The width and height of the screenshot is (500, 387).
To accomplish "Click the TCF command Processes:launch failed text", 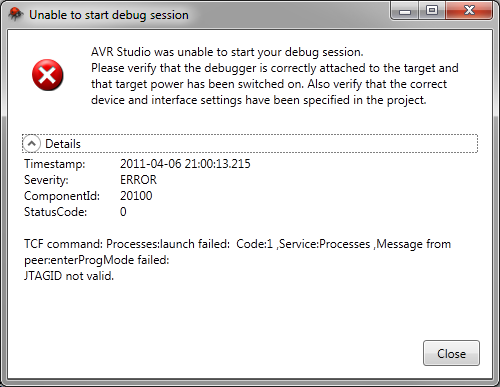I will coord(127,244).
